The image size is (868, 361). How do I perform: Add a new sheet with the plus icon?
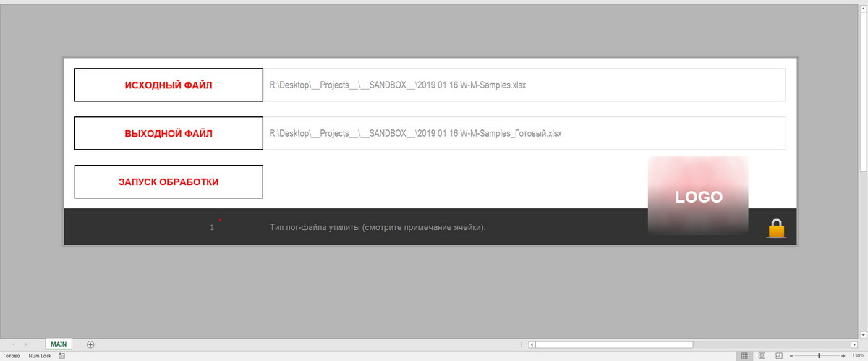click(x=90, y=344)
